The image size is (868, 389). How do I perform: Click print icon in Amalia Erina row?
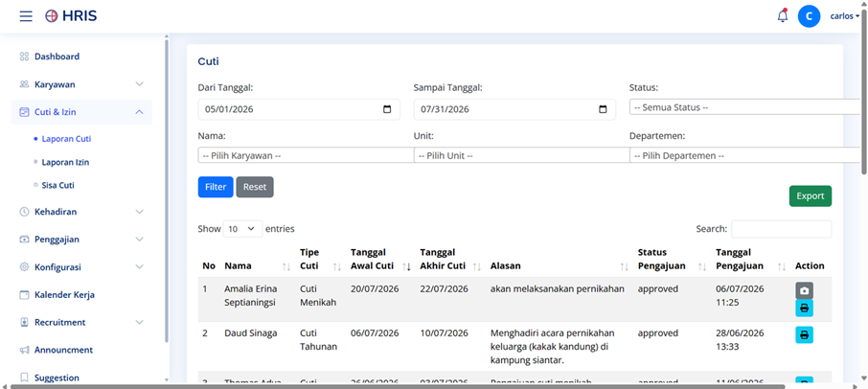tap(805, 308)
